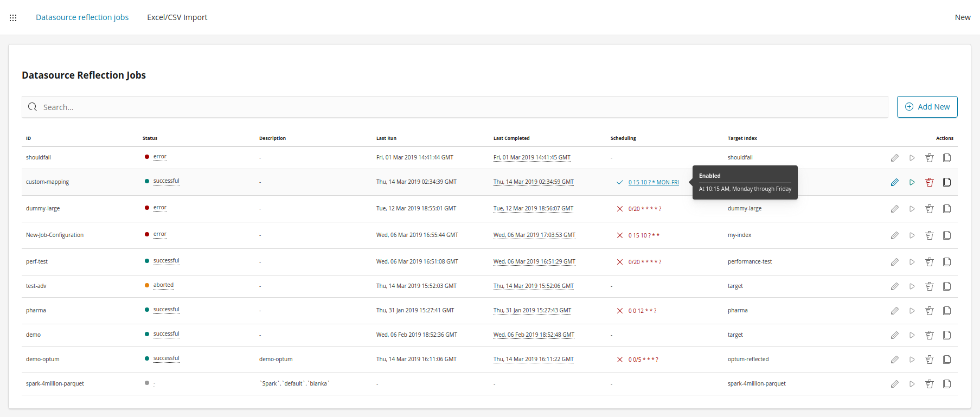Toggle the enabled schedule checkmark for custom-mapping
980x417 pixels.
(x=619, y=182)
